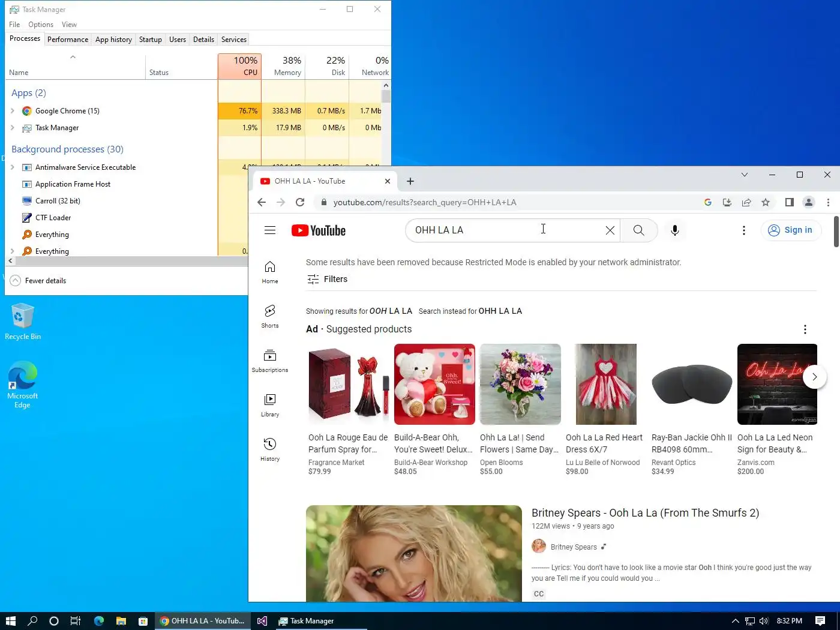Expand Google Chrome process group
Viewport: 840px width, 630px height.
(13, 111)
